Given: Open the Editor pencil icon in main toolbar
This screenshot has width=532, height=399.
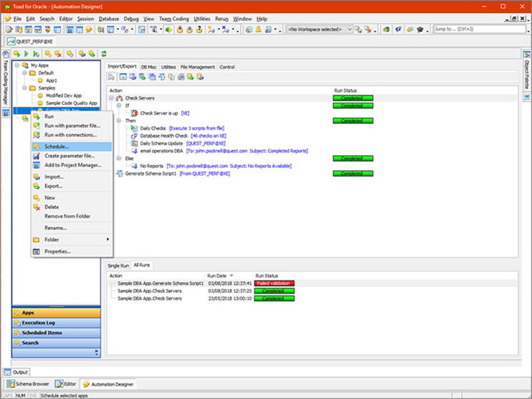Looking at the screenshot, I should 9,29.
